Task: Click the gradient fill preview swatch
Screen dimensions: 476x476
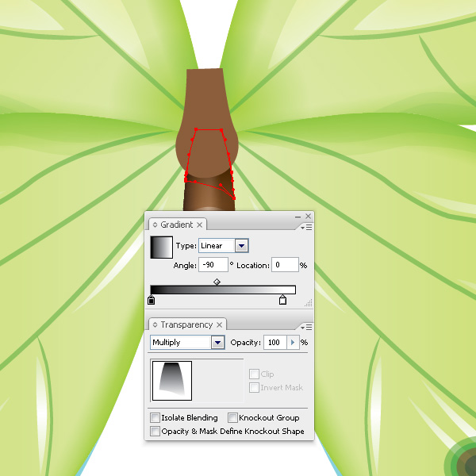Action: click(x=162, y=248)
